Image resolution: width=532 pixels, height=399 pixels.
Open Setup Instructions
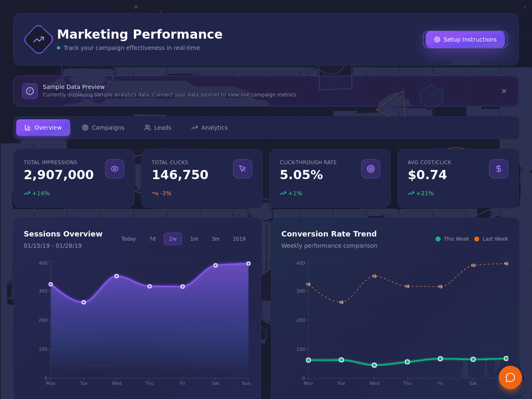[x=465, y=39]
